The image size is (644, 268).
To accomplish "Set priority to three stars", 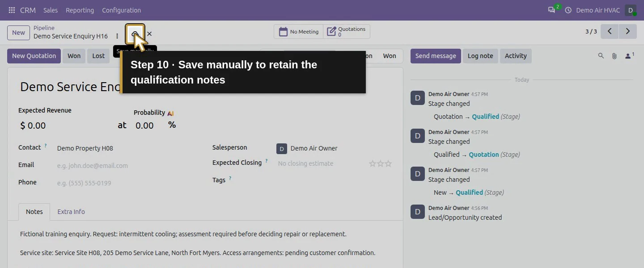I will pyautogui.click(x=388, y=163).
